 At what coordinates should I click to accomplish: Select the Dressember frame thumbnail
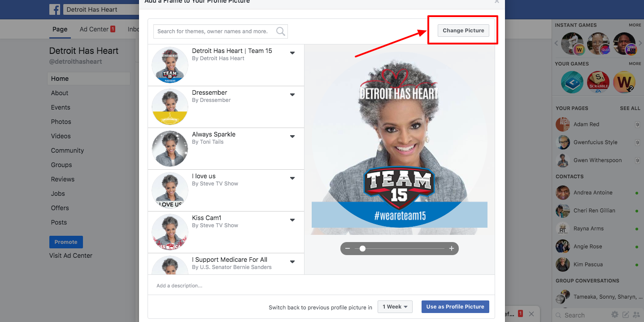tap(170, 107)
